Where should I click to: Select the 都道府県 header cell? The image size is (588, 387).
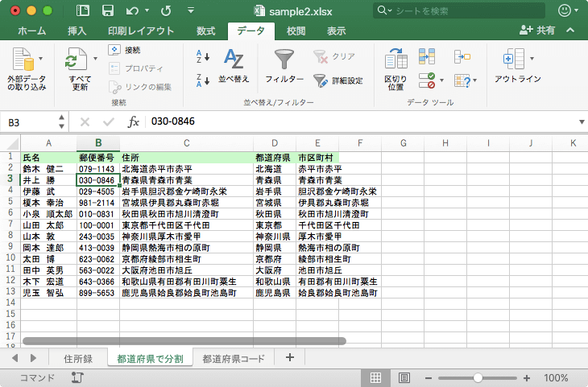[275, 158]
